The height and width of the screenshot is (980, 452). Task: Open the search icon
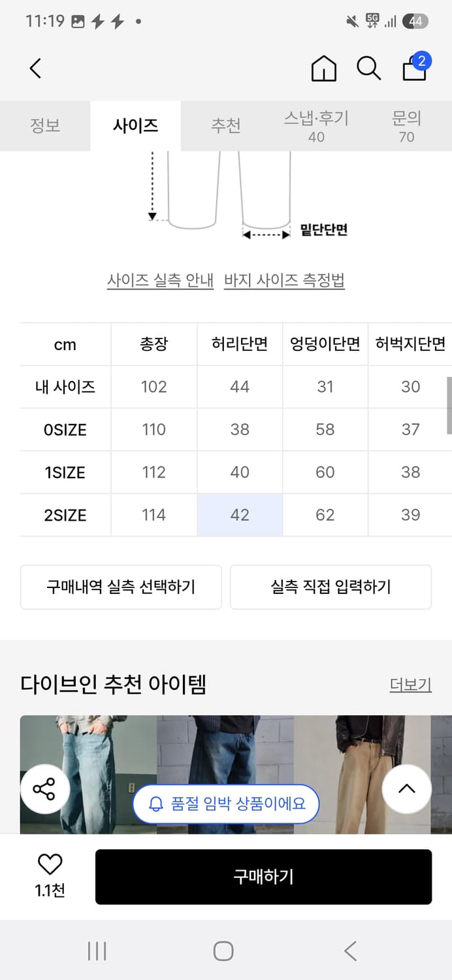tap(370, 68)
